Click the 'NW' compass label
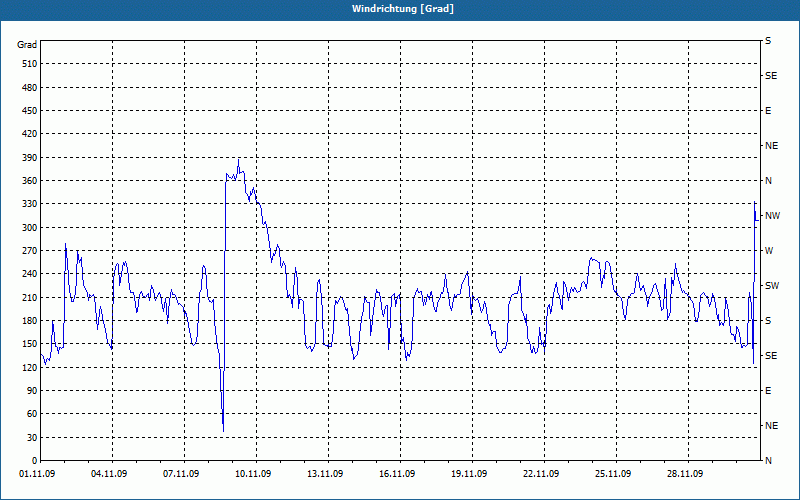The width and height of the screenshot is (800, 500). pyautogui.click(x=773, y=216)
